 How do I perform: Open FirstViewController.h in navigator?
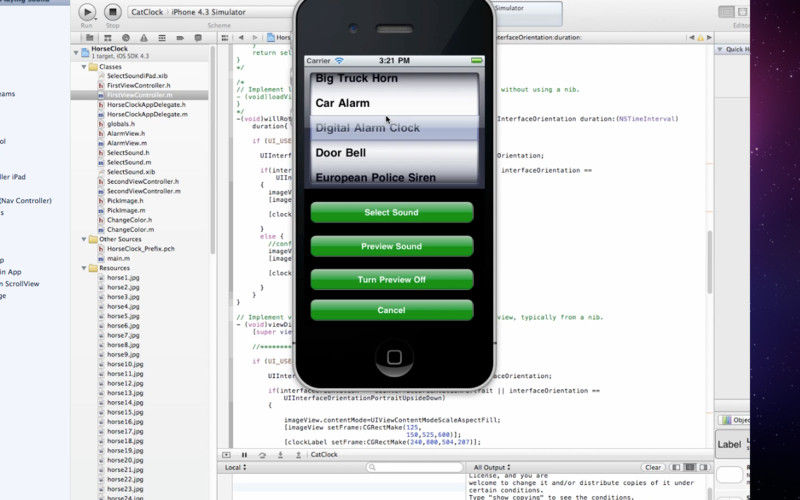pyautogui.click(x=138, y=86)
